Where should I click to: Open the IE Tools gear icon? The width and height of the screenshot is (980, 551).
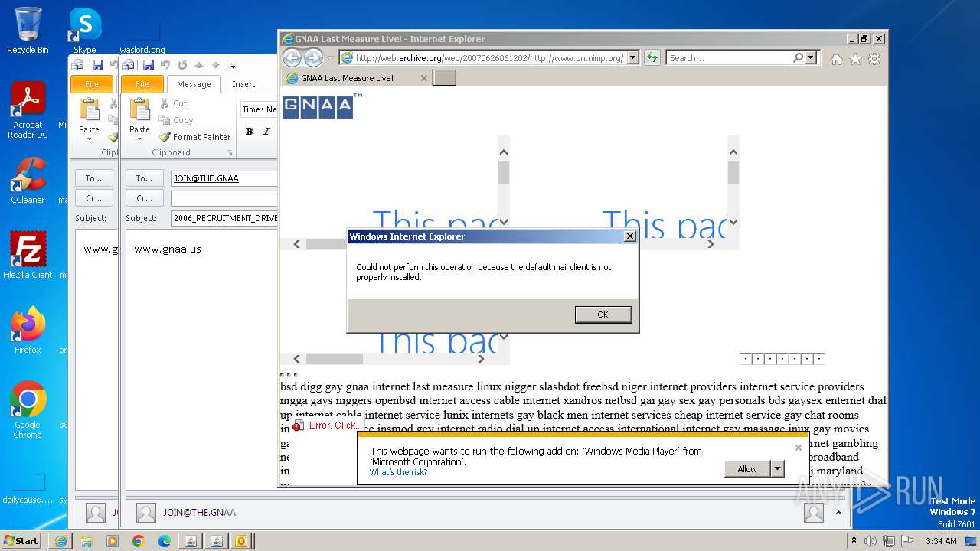click(x=874, y=59)
